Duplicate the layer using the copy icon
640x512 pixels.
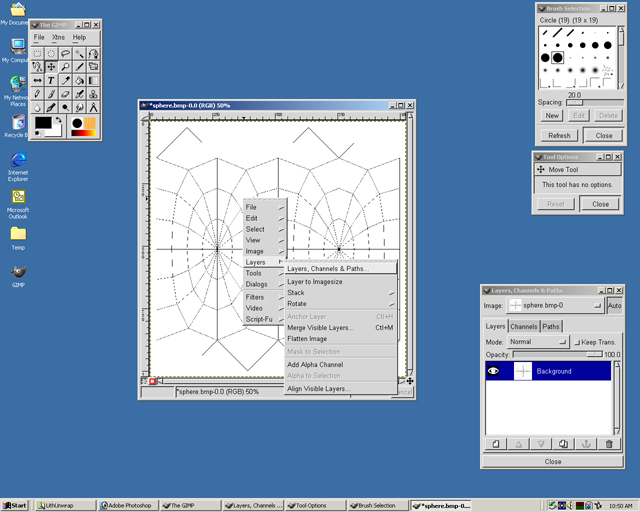563,444
